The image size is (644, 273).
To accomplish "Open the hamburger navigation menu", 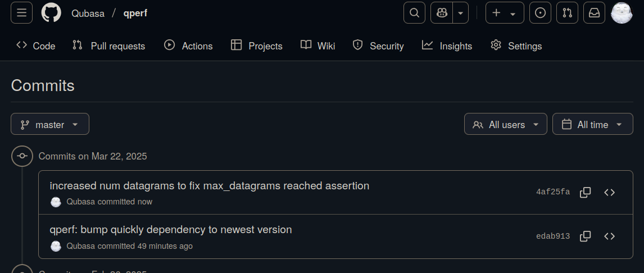I will pyautogui.click(x=21, y=13).
